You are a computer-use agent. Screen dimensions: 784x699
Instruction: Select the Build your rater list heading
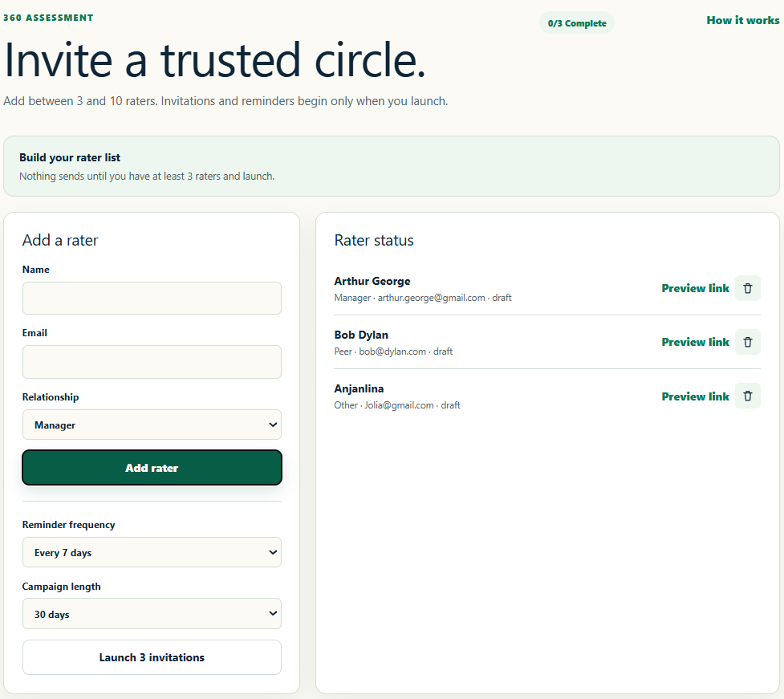[70, 157]
